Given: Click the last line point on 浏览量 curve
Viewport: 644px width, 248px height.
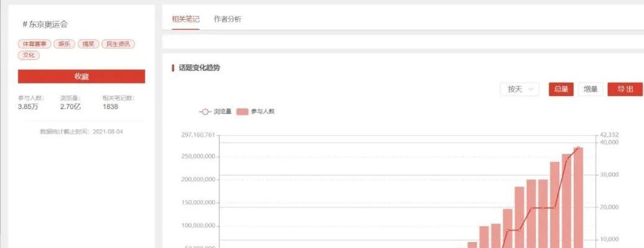Looking at the screenshot, I should (x=578, y=148).
